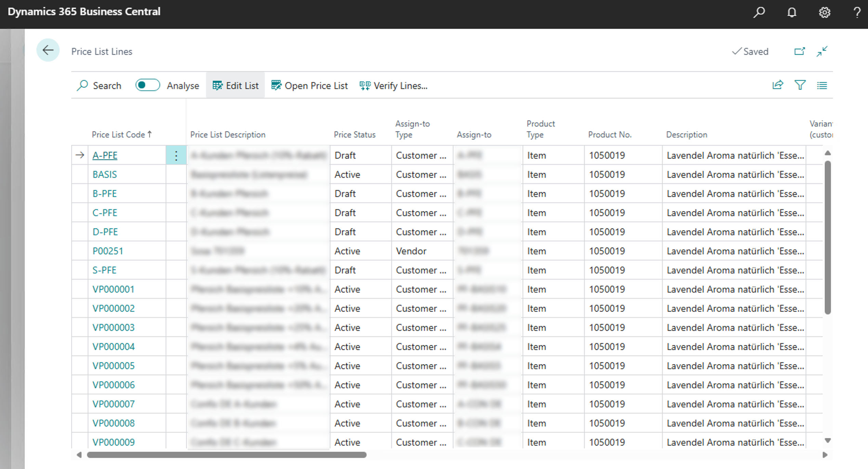Select Edit List in the action bar
868x469 pixels.
click(235, 85)
